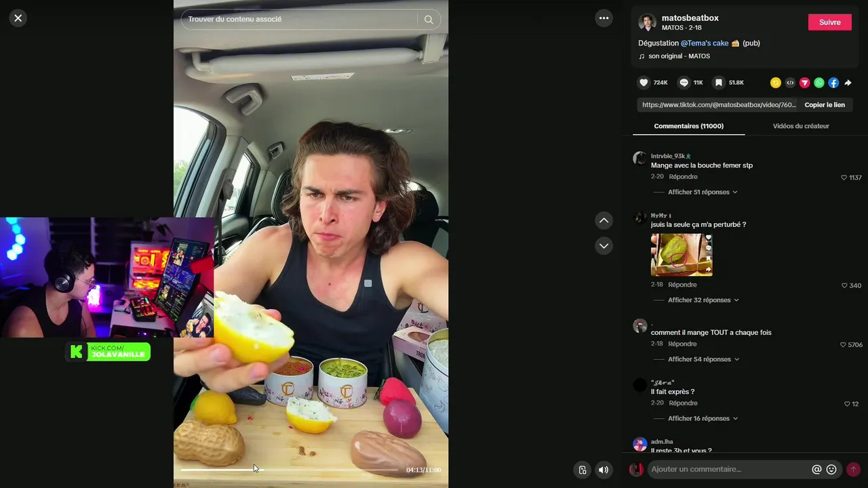
Task: Click the embed code icon
Action: click(790, 83)
